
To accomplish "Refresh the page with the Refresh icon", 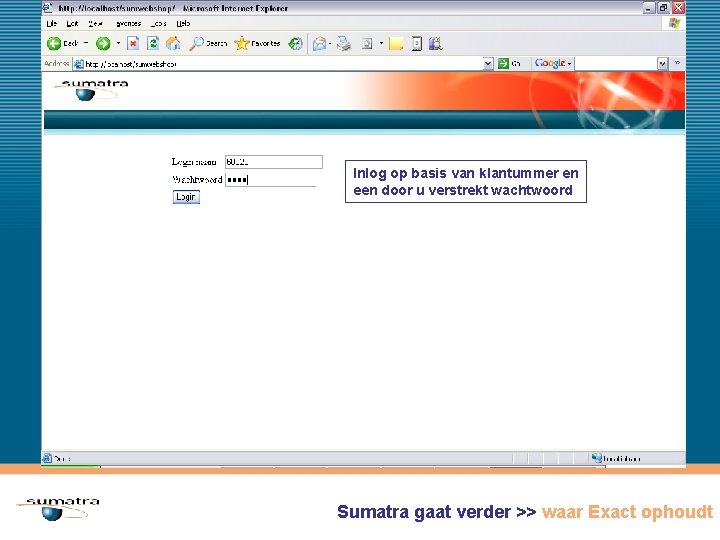I will tap(153, 44).
